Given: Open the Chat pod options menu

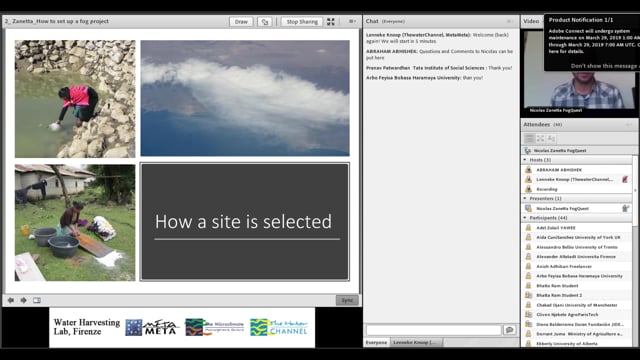Looking at the screenshot, I should (x=510, y=21).
